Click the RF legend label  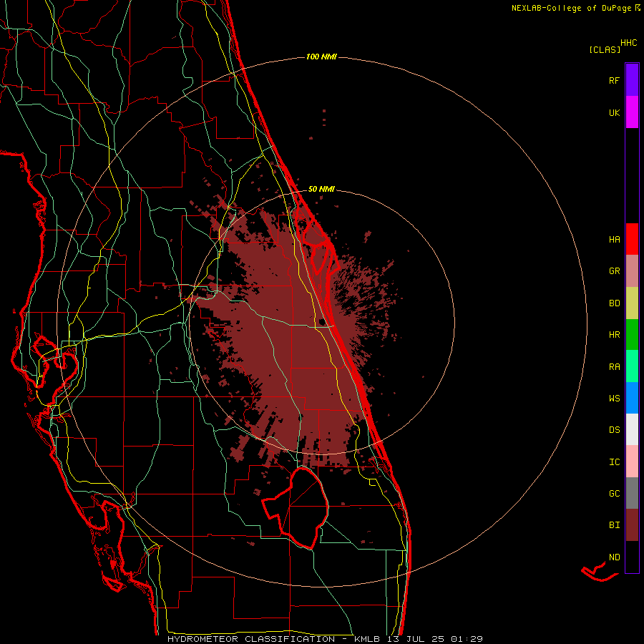614,80
